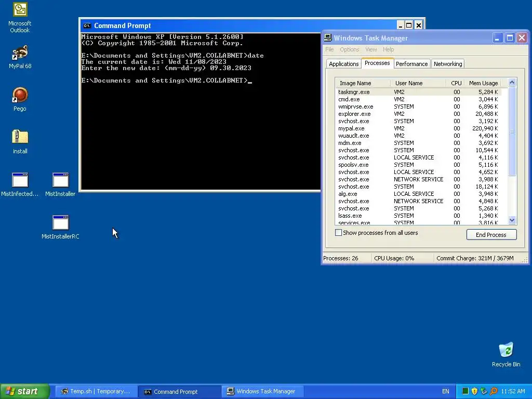This screenshot has width=532, height=399.
Task: Select the MistInstaller desktop icon
Action: (x=60, y=184)
